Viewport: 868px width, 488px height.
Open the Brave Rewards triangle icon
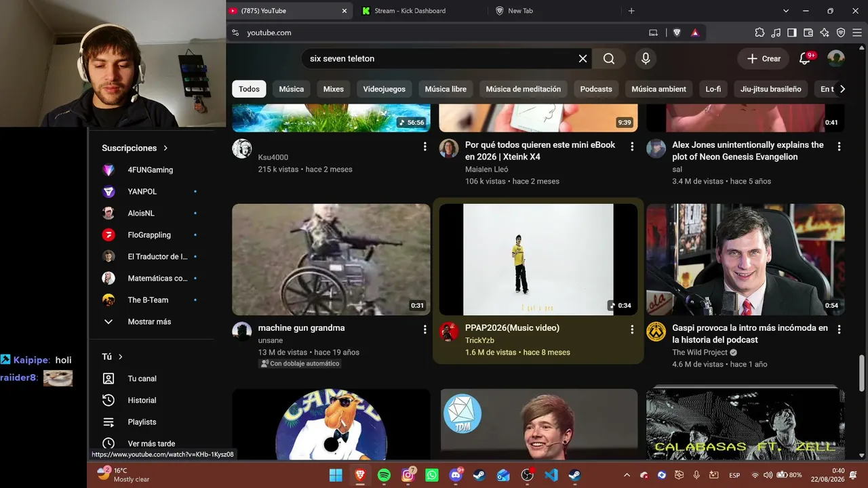click(x=695, y=33)
